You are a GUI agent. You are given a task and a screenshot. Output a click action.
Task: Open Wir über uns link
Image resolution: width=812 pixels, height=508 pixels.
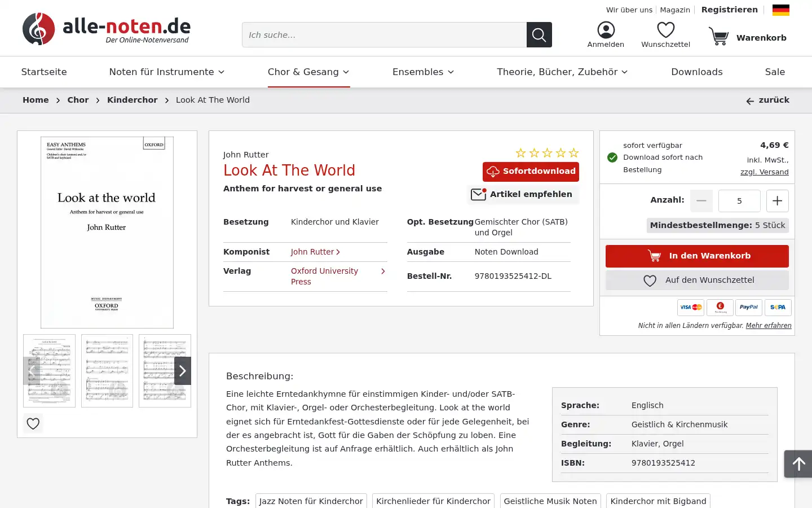[629, 10]
